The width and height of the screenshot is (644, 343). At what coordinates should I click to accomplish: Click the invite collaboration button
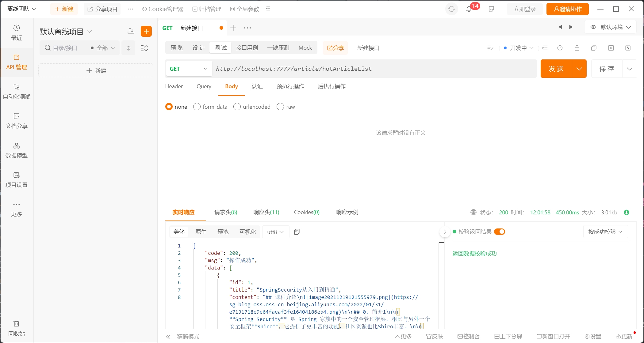click(x=567, y=9)
